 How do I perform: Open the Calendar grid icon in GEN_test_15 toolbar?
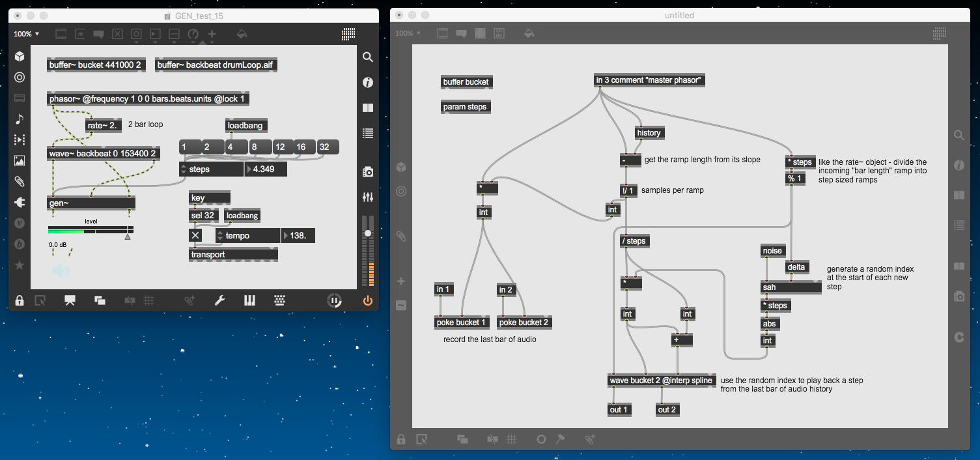coord(348,34)
